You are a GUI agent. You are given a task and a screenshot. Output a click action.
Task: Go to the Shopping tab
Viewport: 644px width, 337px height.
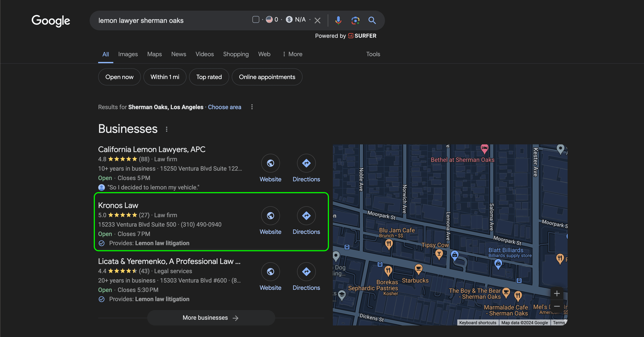236,54
